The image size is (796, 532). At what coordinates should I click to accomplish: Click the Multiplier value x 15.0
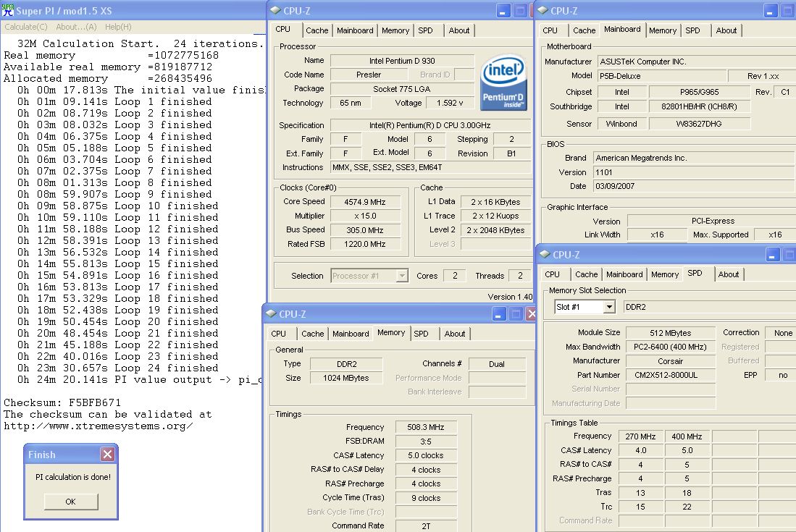click(x=365, y=216)
